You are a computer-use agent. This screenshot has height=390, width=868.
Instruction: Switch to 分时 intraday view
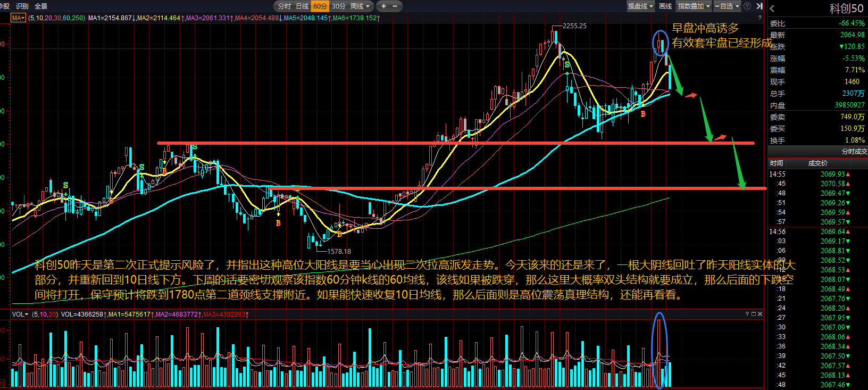(284, 6)
